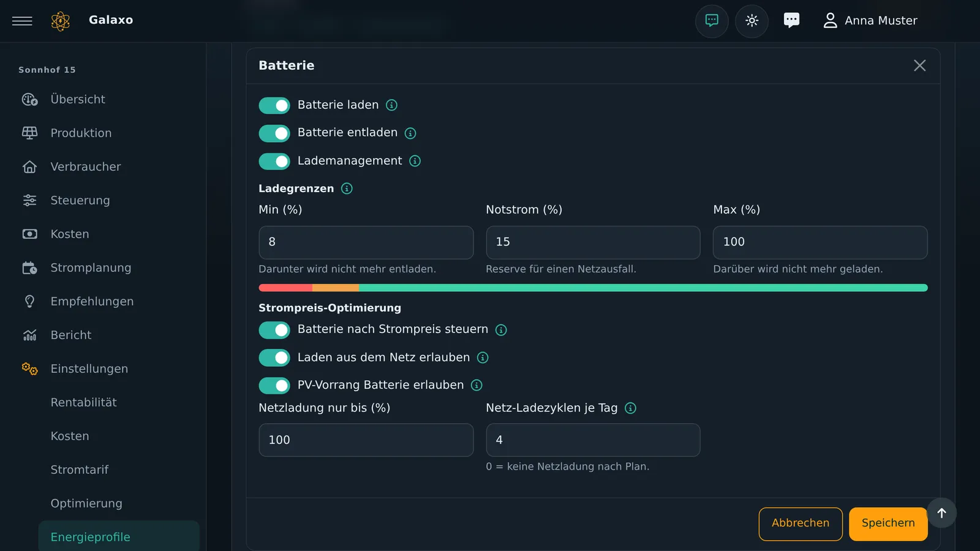Click the Min (%) input field
980x551 pixels.
pyautogui.click(x=366, y=242)
